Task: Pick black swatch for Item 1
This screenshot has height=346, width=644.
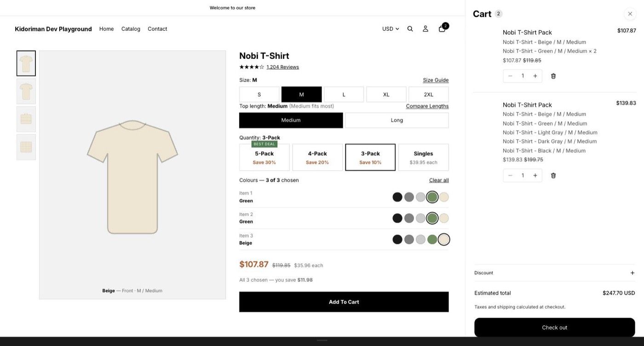Action: click(x=397, y=197)
